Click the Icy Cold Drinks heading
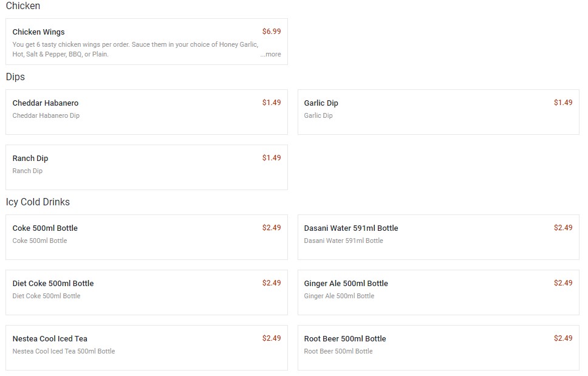 click(x=38, y=202)
